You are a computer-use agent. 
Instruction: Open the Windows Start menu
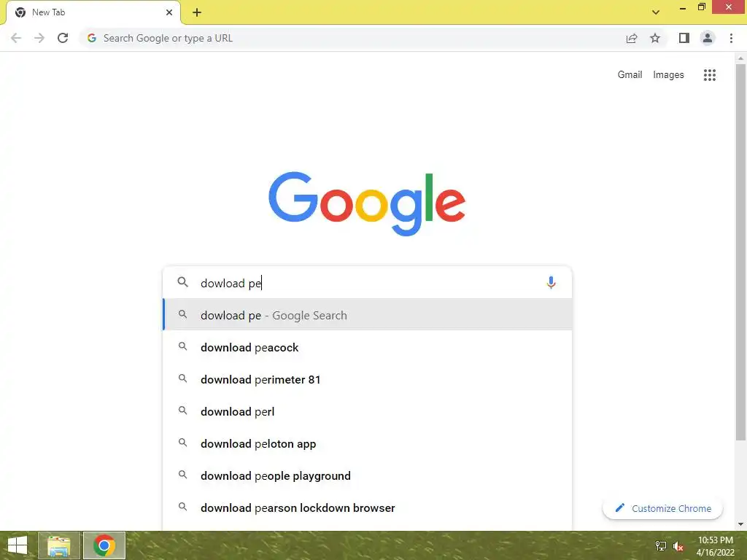click(x=18, y=545)
